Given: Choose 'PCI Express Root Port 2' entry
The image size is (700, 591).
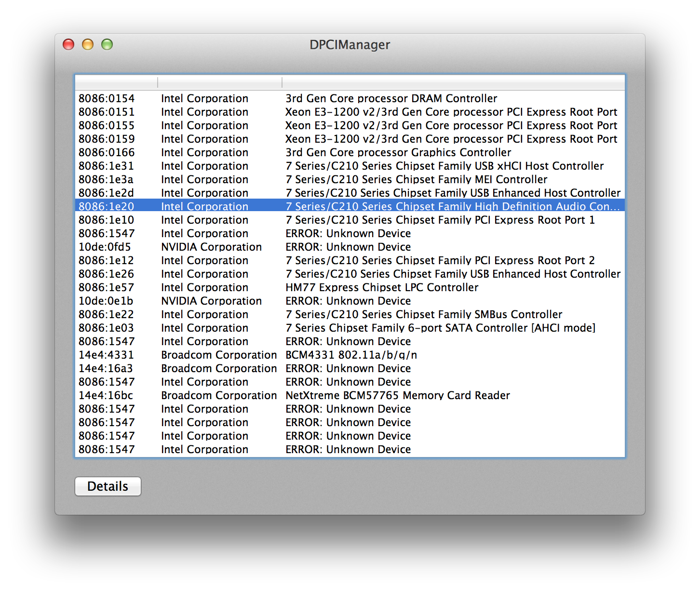Looking at the screenshot, I should click(x=440, y=260).
